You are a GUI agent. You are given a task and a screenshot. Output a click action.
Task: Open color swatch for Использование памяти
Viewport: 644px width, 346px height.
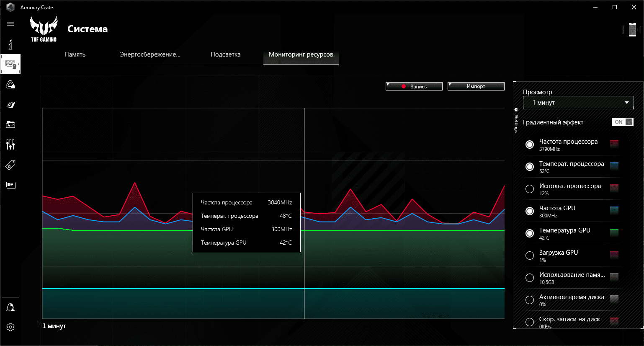pos(614,277)
